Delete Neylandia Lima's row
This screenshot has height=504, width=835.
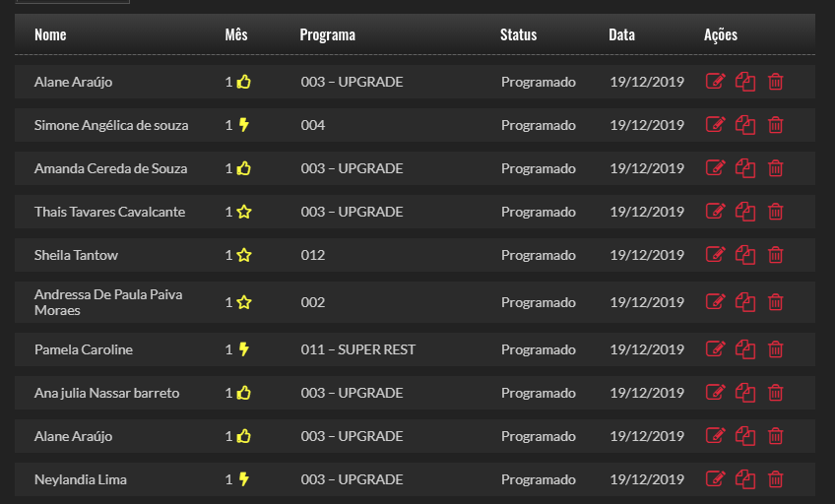776,479
